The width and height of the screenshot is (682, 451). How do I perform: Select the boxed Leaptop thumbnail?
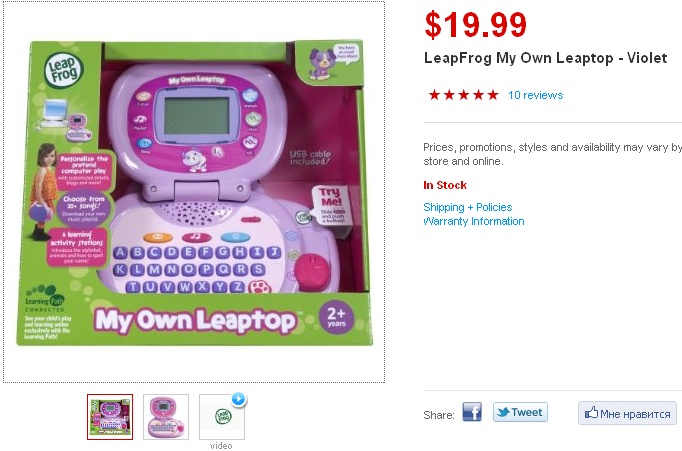[x=110, y=417]
